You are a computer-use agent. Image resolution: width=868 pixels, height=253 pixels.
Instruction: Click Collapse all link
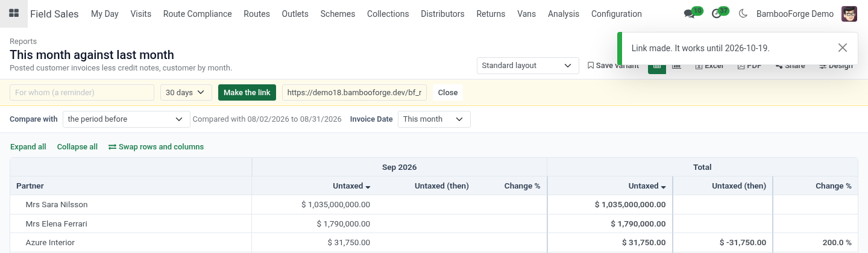(x=77, y=147)
